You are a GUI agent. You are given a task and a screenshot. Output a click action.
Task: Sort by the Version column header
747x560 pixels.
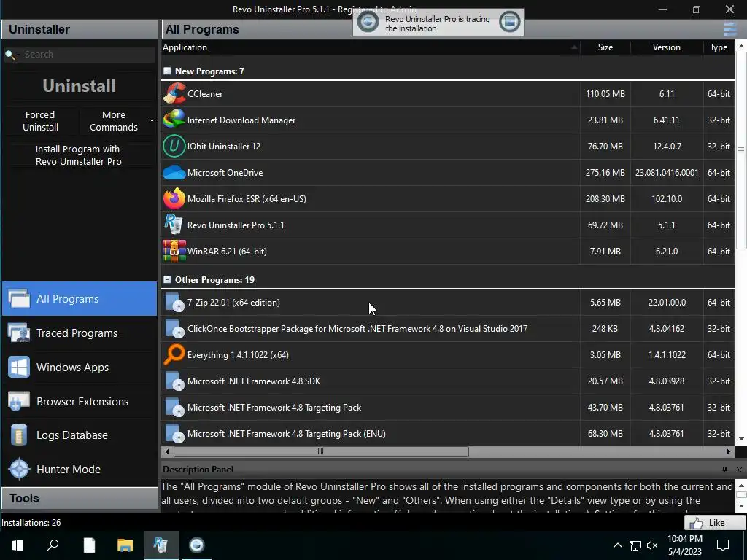click(667, 47)
